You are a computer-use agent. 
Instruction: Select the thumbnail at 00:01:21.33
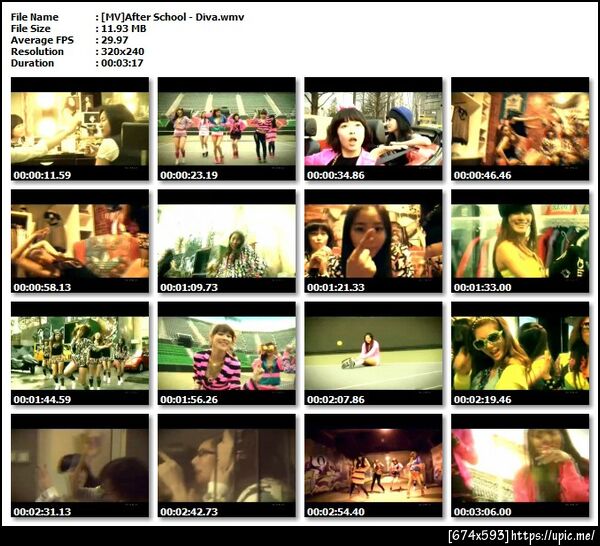[373, 241]
